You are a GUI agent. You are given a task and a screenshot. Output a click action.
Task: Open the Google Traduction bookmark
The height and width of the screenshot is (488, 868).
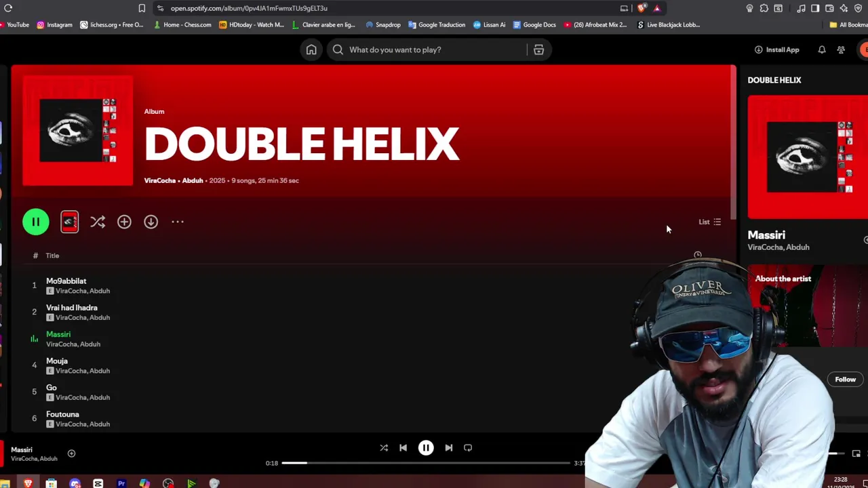coord(437,24)
